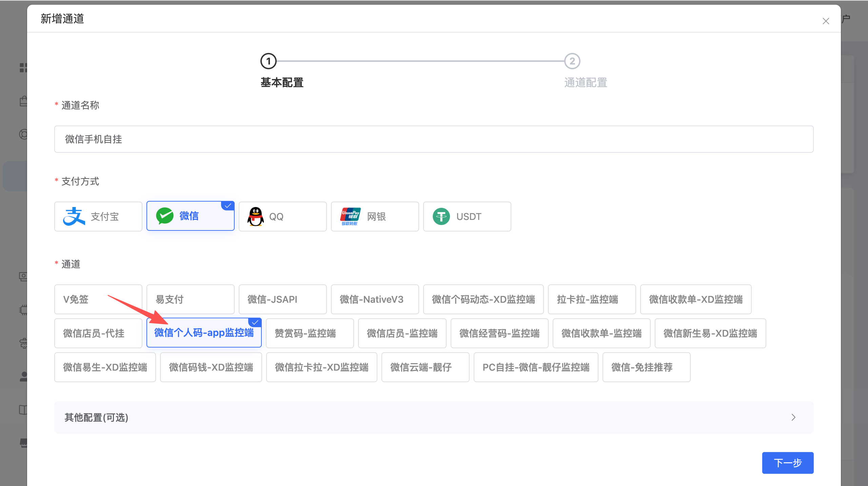This screenshot has width=868, height=486.
Task: Select 微信 payment method
Action: click(x=191, y=216)
